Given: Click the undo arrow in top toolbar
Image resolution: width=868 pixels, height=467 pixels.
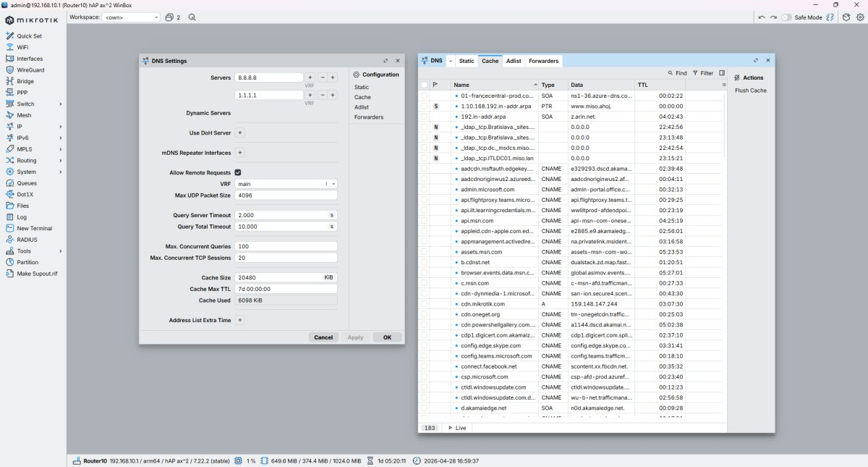Looking at the screenshot, I should (762, 17).
